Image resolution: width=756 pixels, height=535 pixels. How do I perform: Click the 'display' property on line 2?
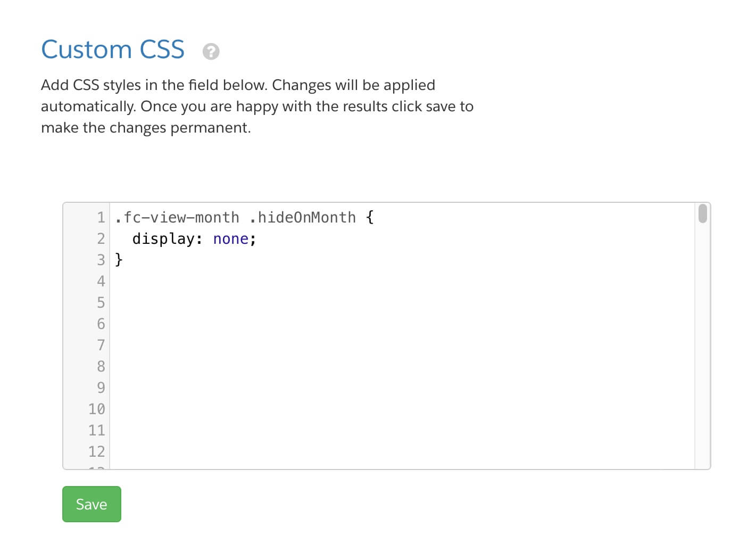click(x=163, y=239)
